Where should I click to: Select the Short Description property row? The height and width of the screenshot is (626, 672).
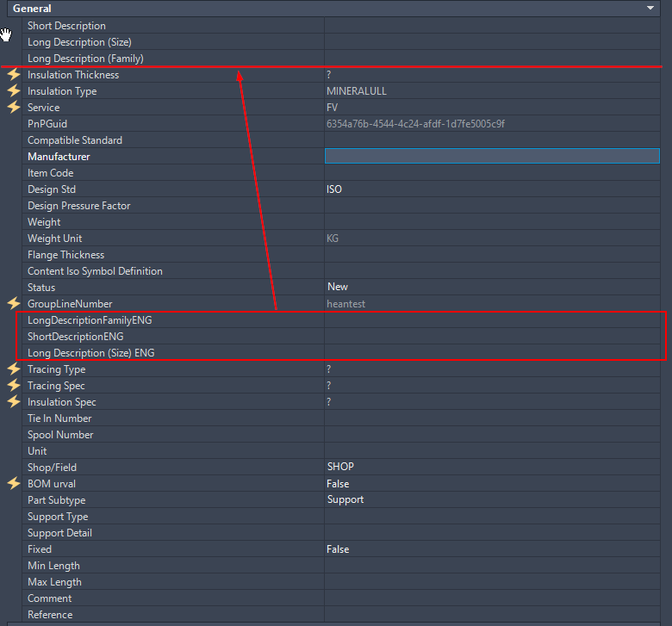[341, 26]
